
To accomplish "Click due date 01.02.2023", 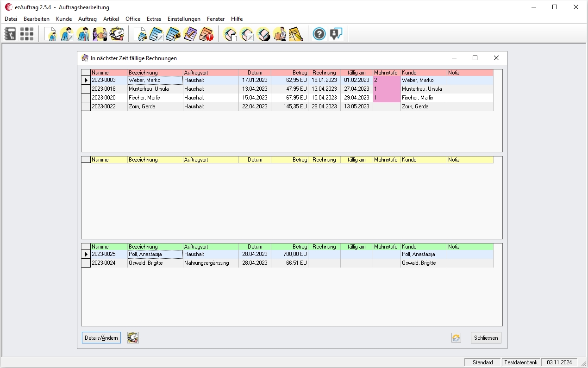I will (357, 80).
